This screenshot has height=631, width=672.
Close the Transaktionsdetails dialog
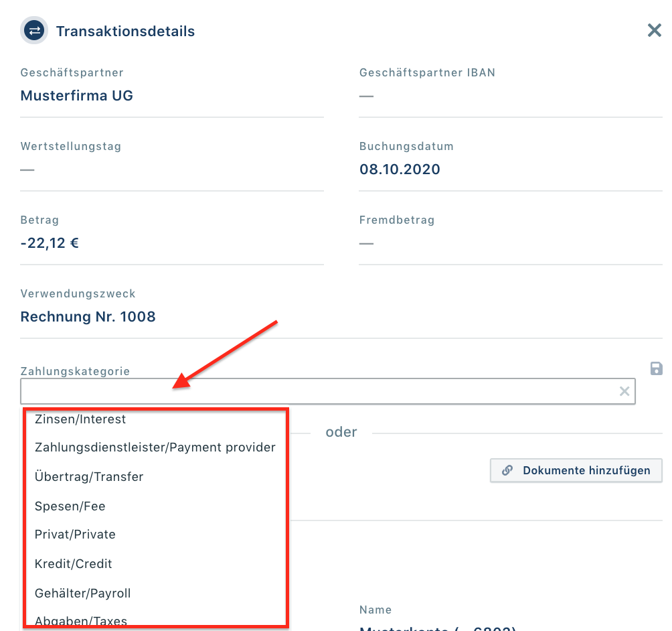[654, 30]
